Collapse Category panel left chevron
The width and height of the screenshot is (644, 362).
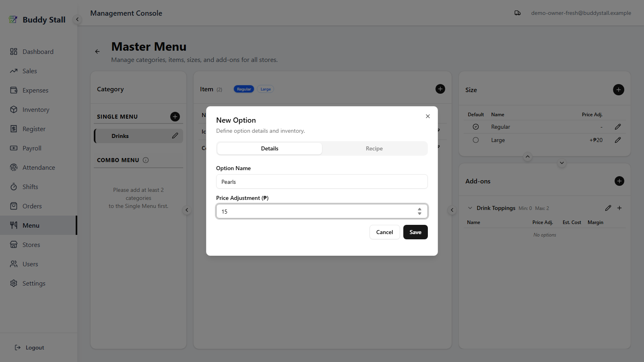187,210
